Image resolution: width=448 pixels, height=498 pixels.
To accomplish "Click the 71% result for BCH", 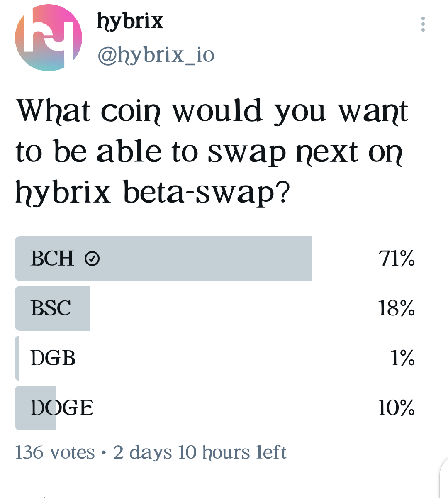I will (x=397, y=259).
